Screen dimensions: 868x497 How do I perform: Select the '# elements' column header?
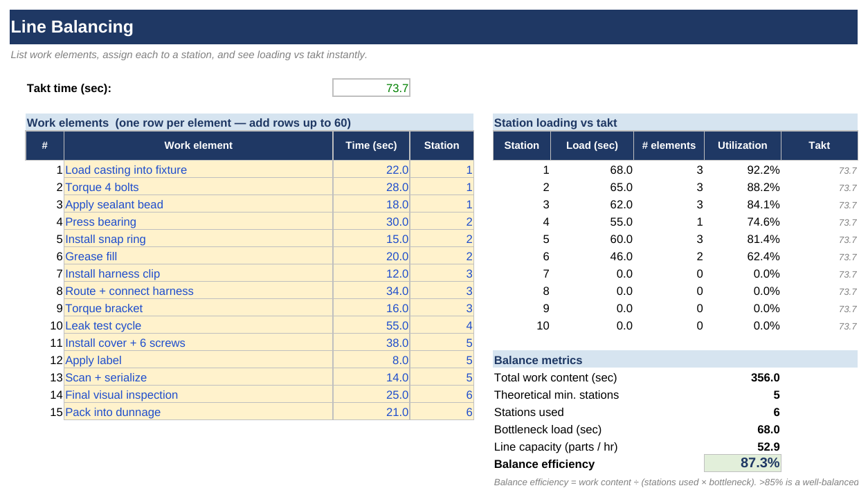[669, 145]
